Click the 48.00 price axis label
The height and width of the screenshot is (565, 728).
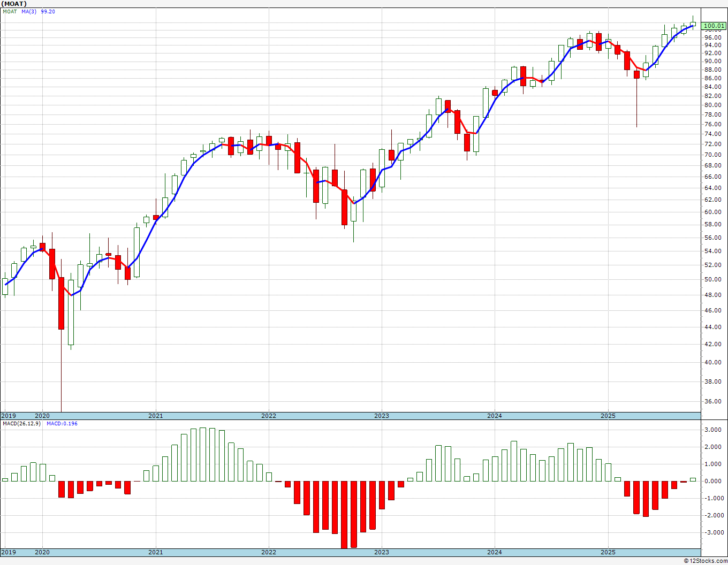click(x=712, y=295)
